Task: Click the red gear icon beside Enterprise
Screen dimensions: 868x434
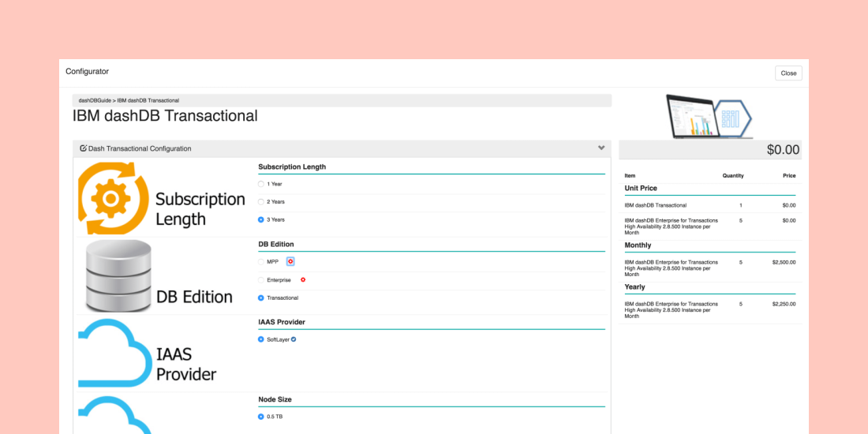Action: pyautogui.click(x=303, y=279)
